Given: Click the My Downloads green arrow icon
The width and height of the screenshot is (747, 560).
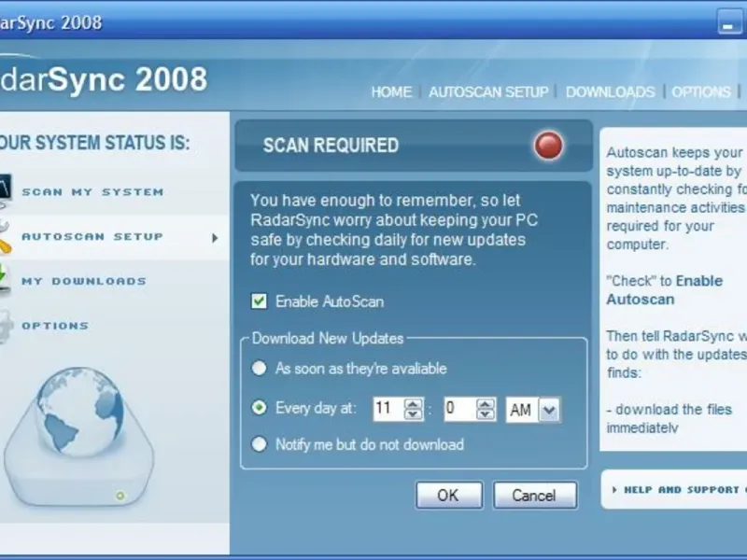Looking at the screenshot, I should (x=5, y=281).
